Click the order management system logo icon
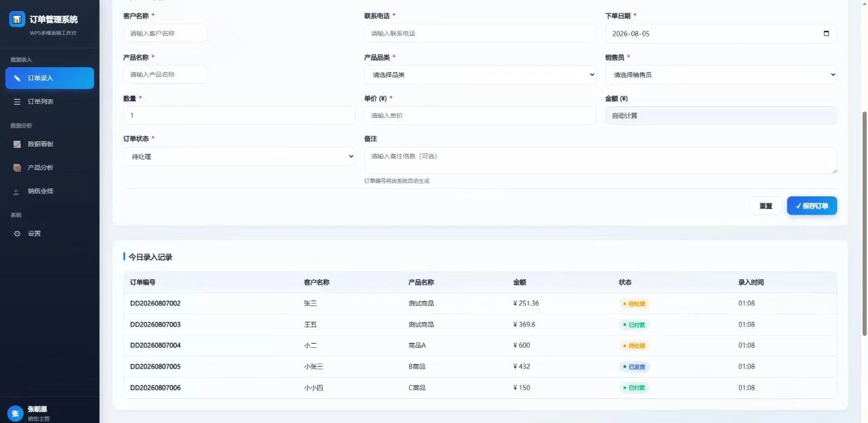 [17, 19]
